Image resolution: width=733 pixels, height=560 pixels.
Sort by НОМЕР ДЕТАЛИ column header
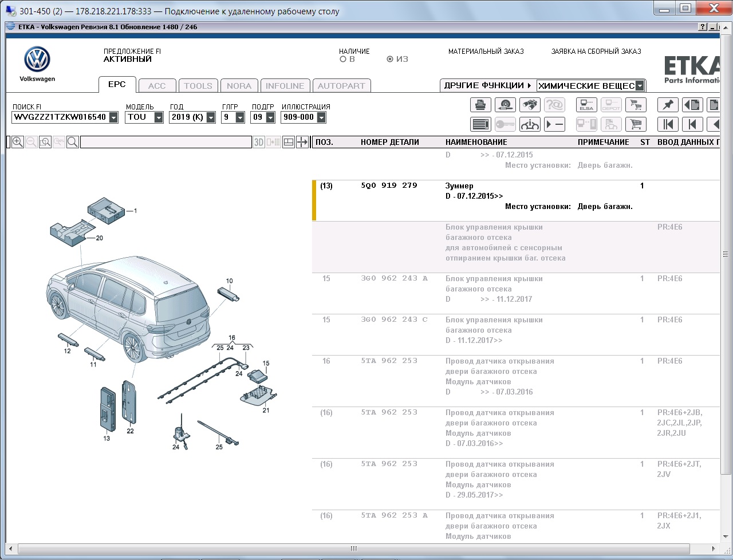(390, 142)
